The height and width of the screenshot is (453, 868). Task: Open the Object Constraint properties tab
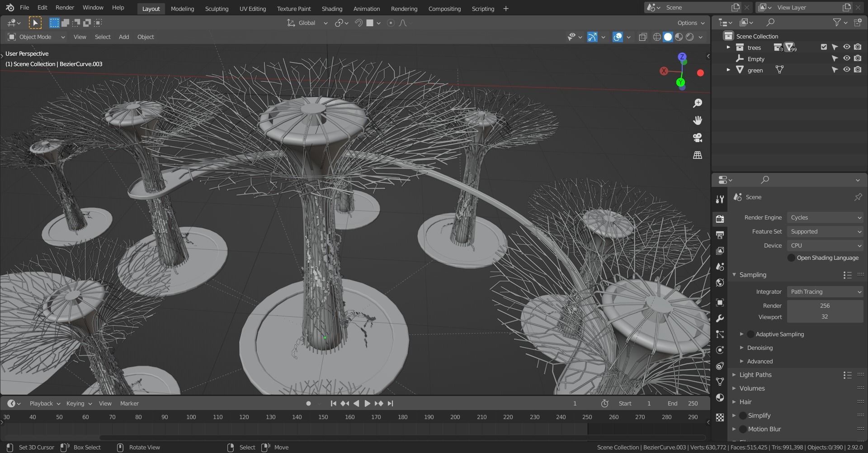coord(720,366)
